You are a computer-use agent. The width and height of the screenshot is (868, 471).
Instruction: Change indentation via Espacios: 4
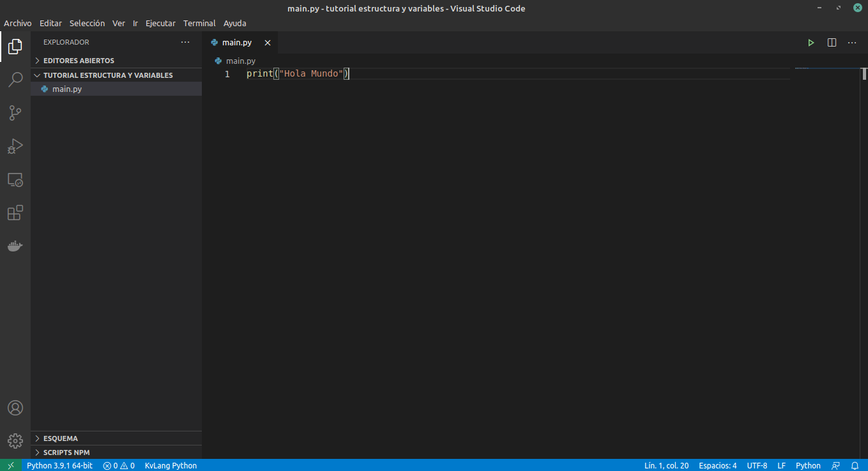coord(718,465)
